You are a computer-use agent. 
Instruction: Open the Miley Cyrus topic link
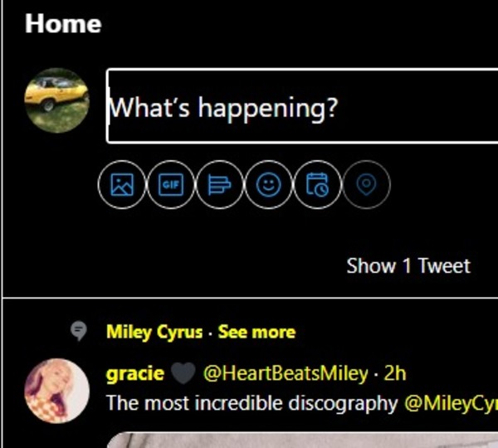click(154, 333)
